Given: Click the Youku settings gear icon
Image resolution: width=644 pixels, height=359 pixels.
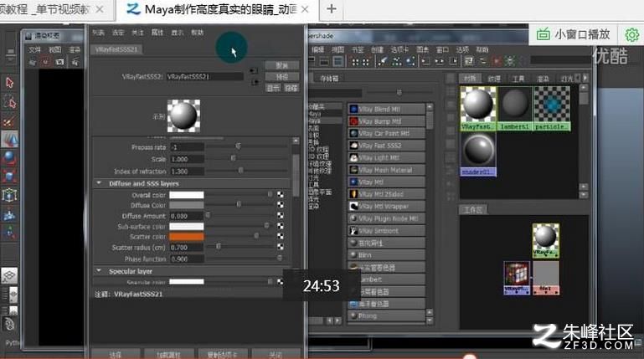Looking at the screenshot, I should click(x=631, y=34).
